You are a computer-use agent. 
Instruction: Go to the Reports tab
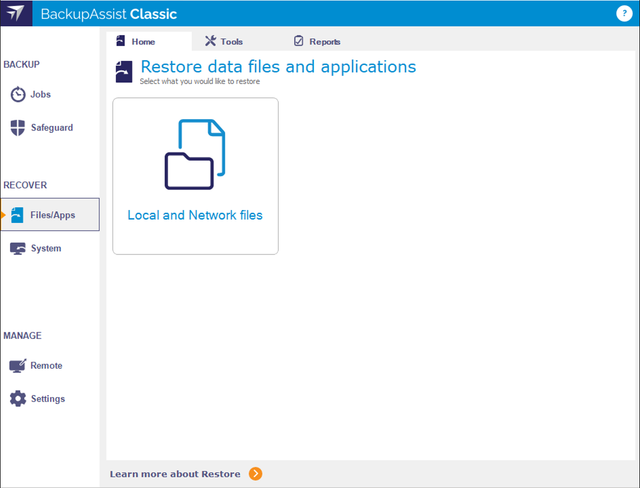pyautogui.click(x=324, y=42)
